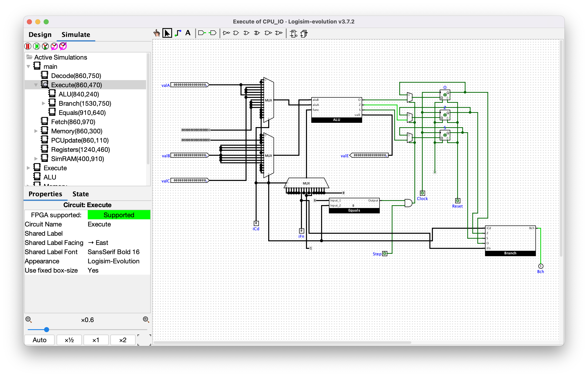The height and width of the screenshot is (377, 588).
Task: Pick the NOT gate tool
Action: tap(226, 33)
